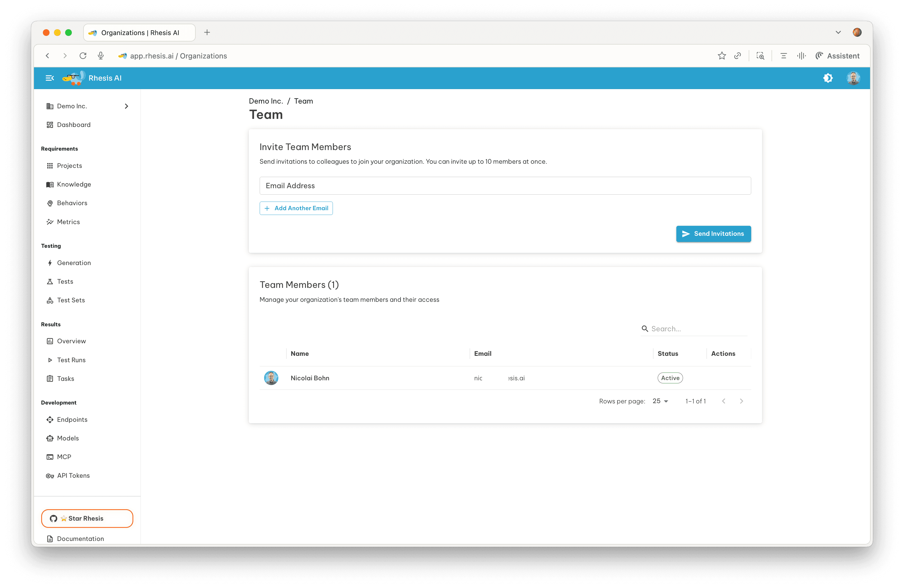
Task: Toggle dark mode theme
Action: [828, 78]
